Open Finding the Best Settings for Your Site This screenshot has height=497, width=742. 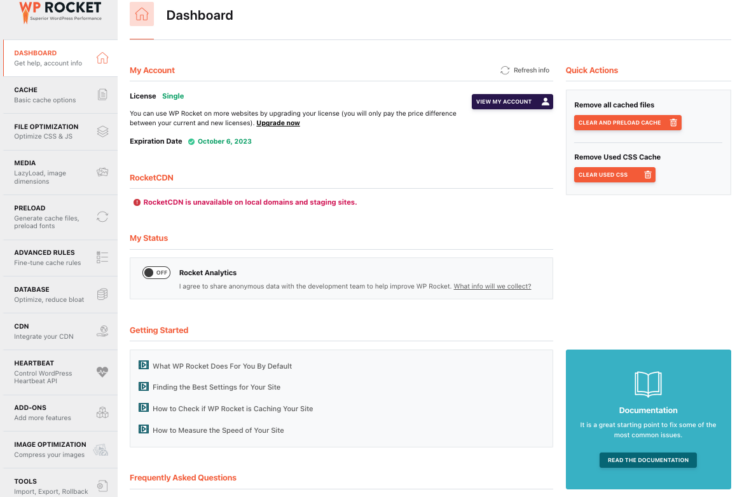(216, 387)
